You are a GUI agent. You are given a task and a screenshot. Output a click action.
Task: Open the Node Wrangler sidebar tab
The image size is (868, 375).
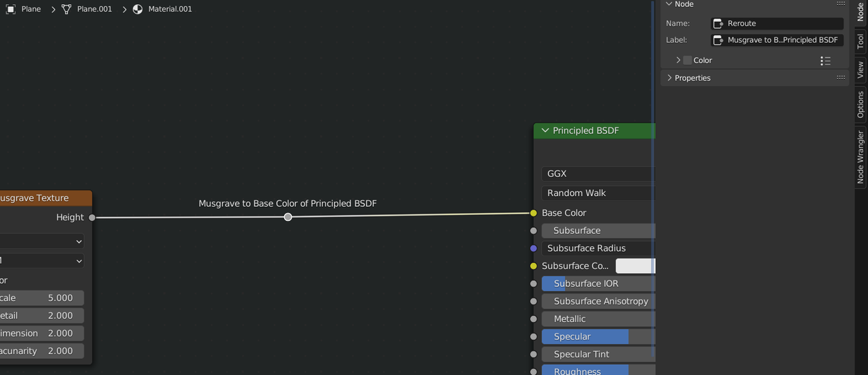tap(861, 157)
